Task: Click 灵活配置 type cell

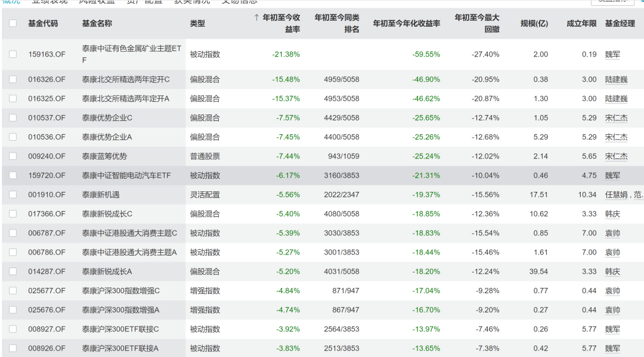Action: click(x=205, y=194)
